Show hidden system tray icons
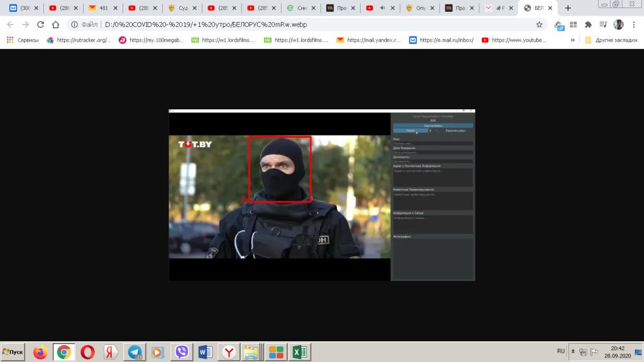The height and width of the screenshot is (362, 644). pyautogui.click(x=572, y=351)
